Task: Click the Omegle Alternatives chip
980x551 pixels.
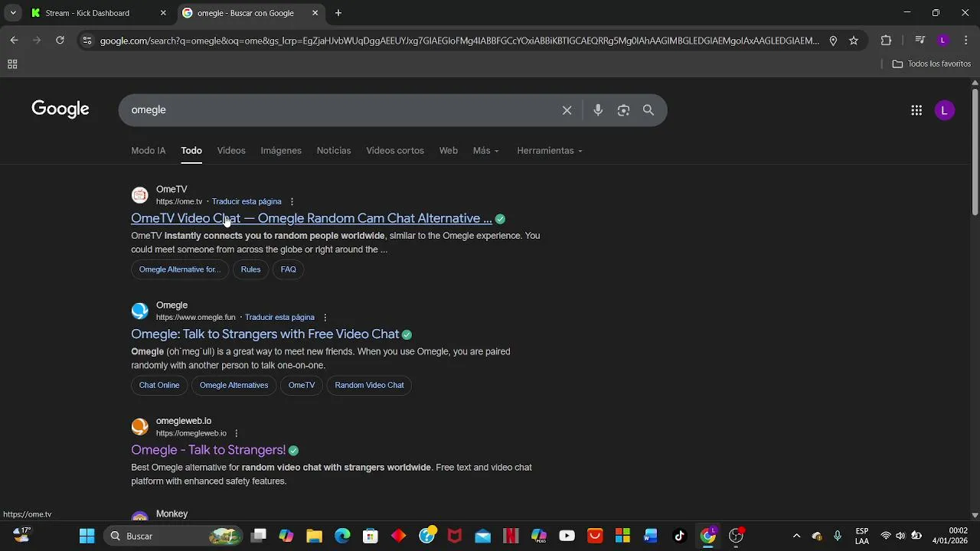Action: (x=234, y=385)
